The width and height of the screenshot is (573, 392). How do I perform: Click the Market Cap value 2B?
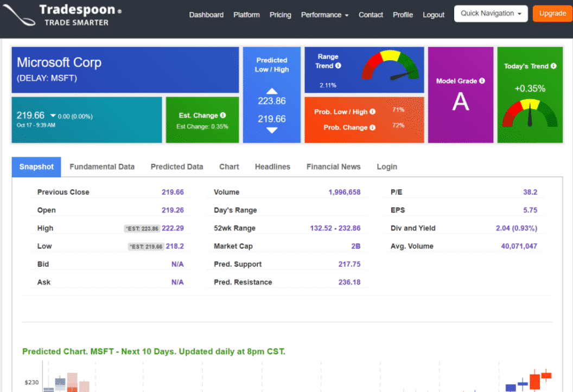click(355, 246)
